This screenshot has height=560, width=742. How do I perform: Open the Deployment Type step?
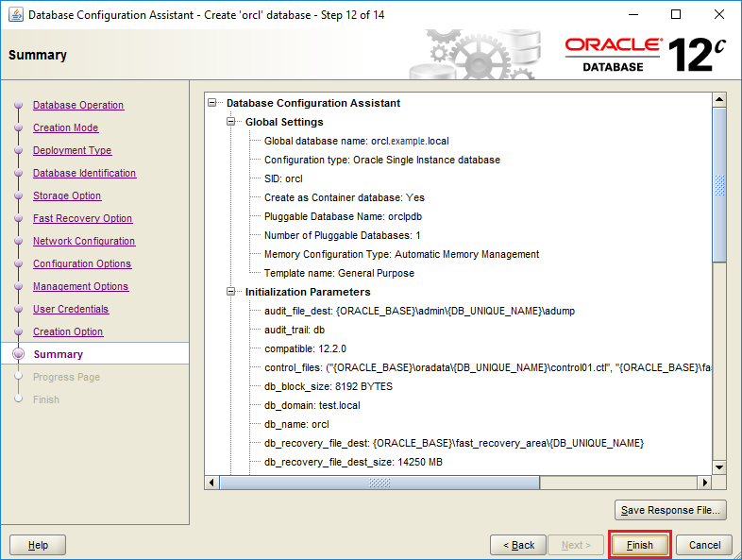(x=73, y=150)
